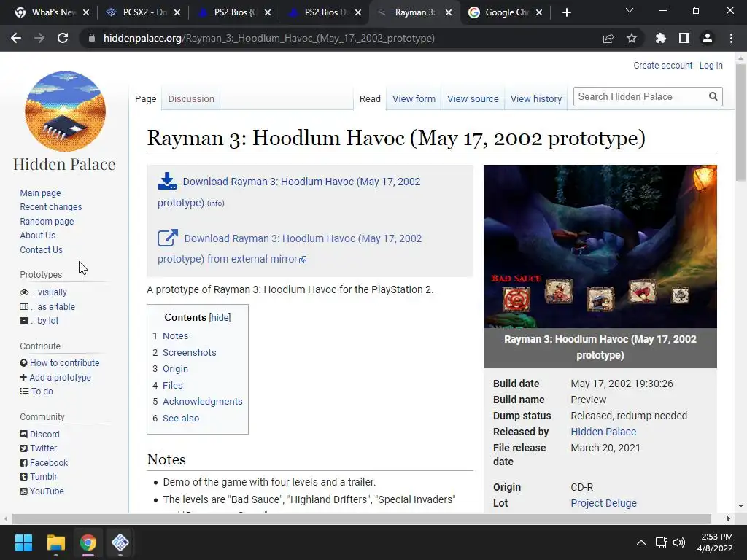Click the tab search chevron
The height and width of the screenshot is (560, 747).
click(x=630, y=10)
